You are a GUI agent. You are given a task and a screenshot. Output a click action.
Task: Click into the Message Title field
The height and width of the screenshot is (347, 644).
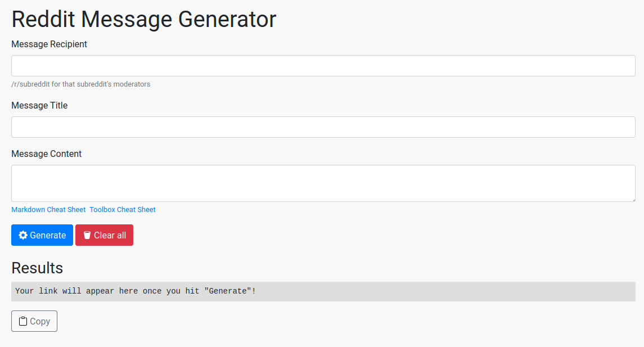pyautogui.click(x=323, y=127)
